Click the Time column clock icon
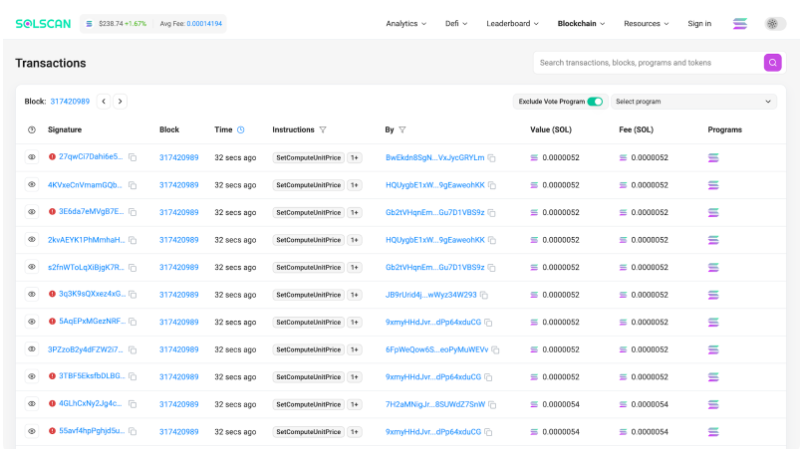The height and width of the screenshot is (449, 801). click(x=241, y=130)
